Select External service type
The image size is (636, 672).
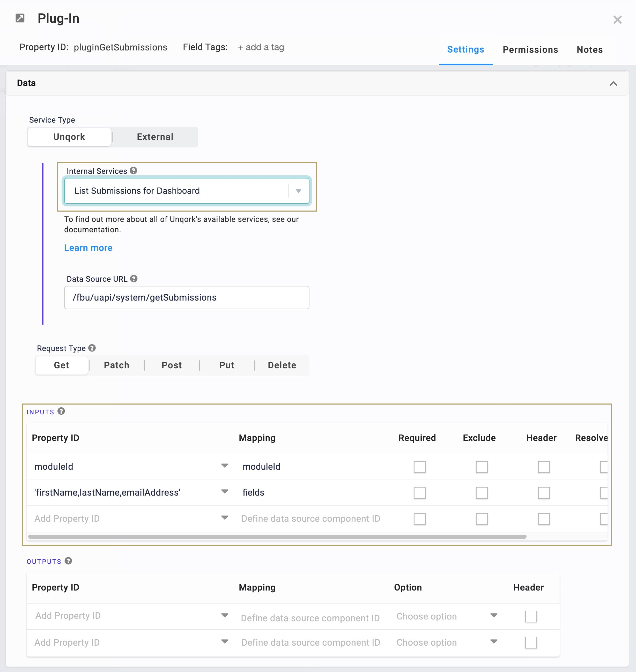pyautogui.click(x=155, y=137)
